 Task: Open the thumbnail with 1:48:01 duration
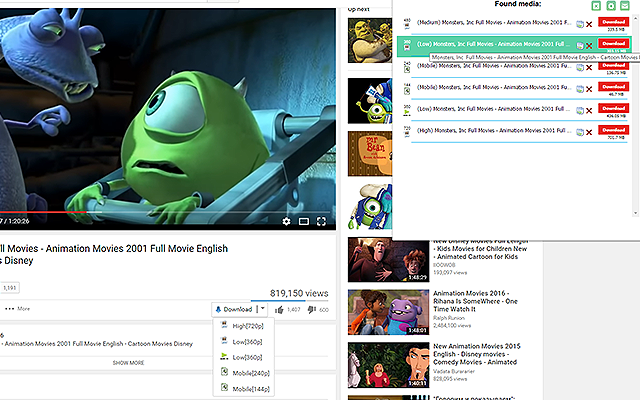(388, 312)
